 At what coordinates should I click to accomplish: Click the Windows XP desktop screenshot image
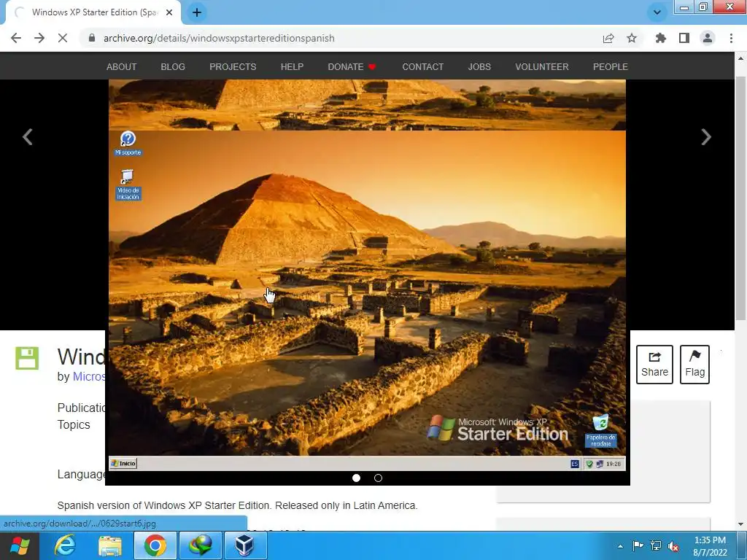(368, 300)
